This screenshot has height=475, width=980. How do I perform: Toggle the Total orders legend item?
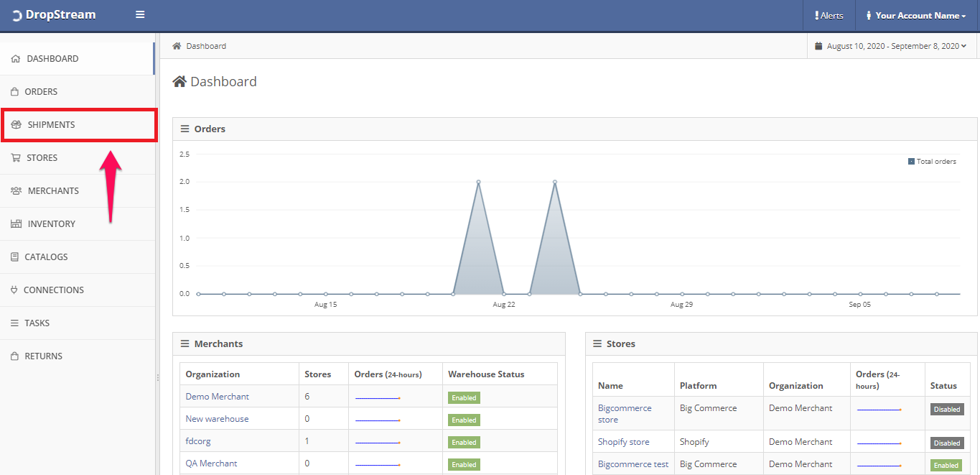(932, 162)
